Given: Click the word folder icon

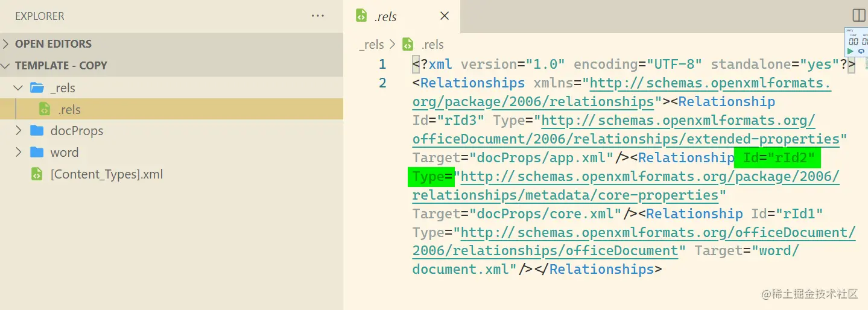Looking at the screenshot, I should pos(37,152).
